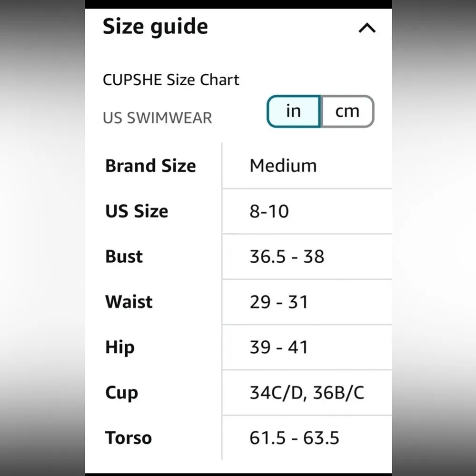Click the US Size row label
The width and height of the screenshot is (476, 476).
[x=137, y=211]
